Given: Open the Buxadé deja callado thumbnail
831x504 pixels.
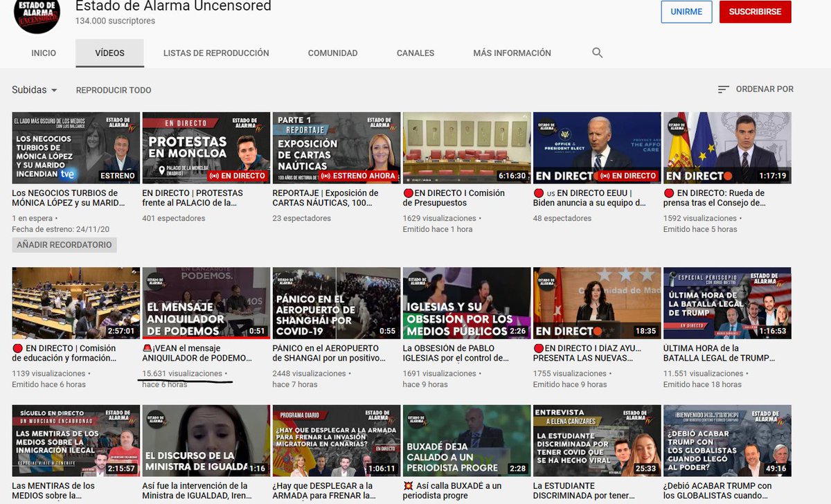Looking at the screenshot, I should pos(467,441).
